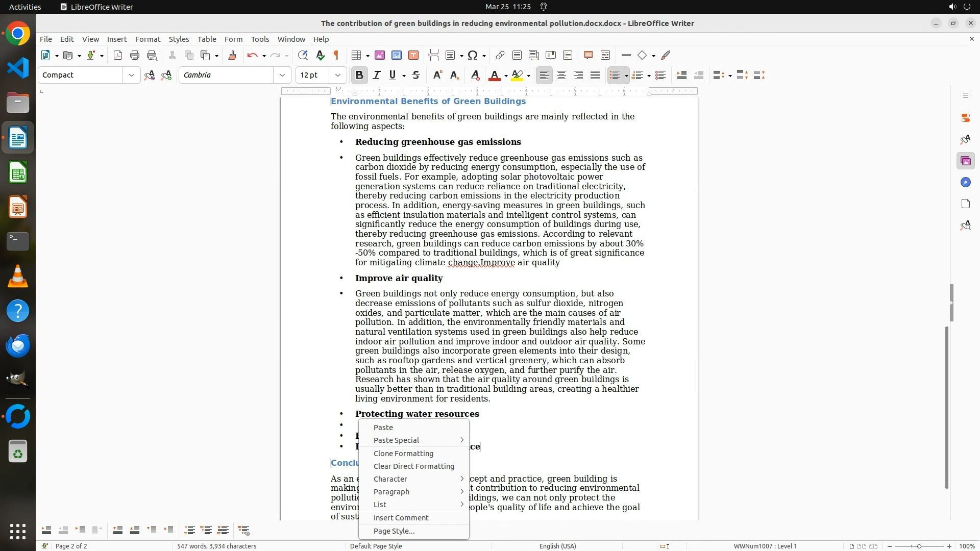Toggle Formatting Marks pilcrow button
The height and width of the screenshot is (551, 980).
coord(336,55)
